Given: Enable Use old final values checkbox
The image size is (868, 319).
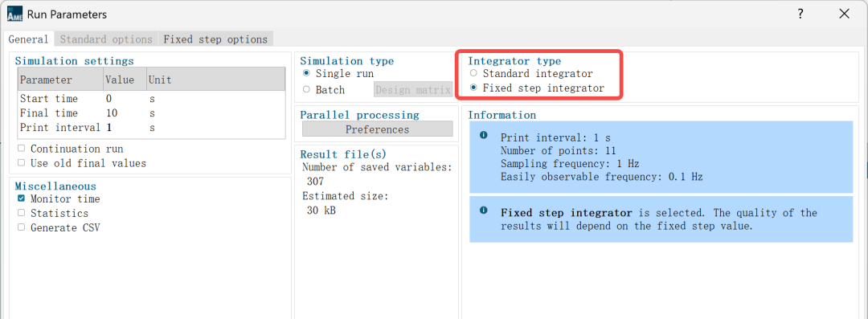Looking at the screenshot, I should [21, 163].
